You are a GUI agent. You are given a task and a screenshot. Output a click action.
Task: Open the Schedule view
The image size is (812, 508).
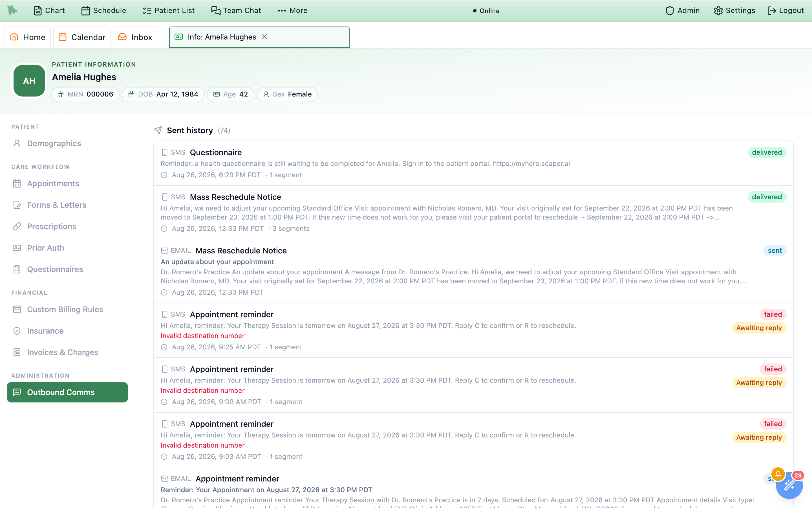(104, 10)
